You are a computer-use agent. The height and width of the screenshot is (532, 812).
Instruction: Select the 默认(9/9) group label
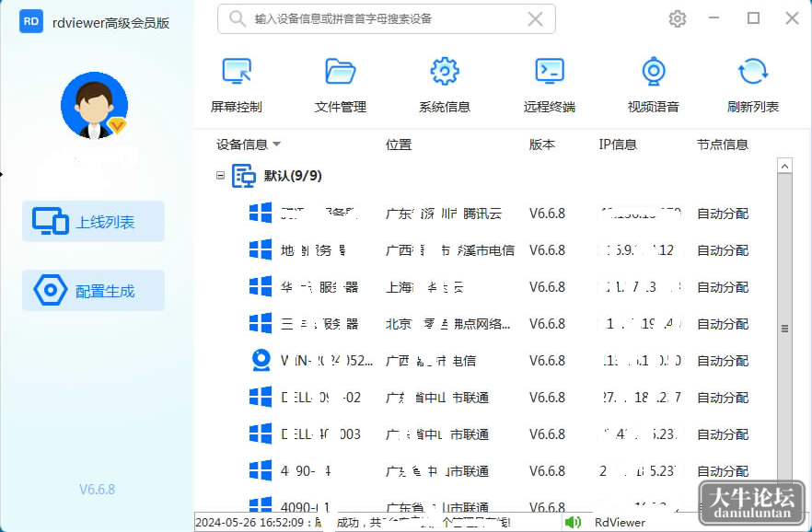293,176
